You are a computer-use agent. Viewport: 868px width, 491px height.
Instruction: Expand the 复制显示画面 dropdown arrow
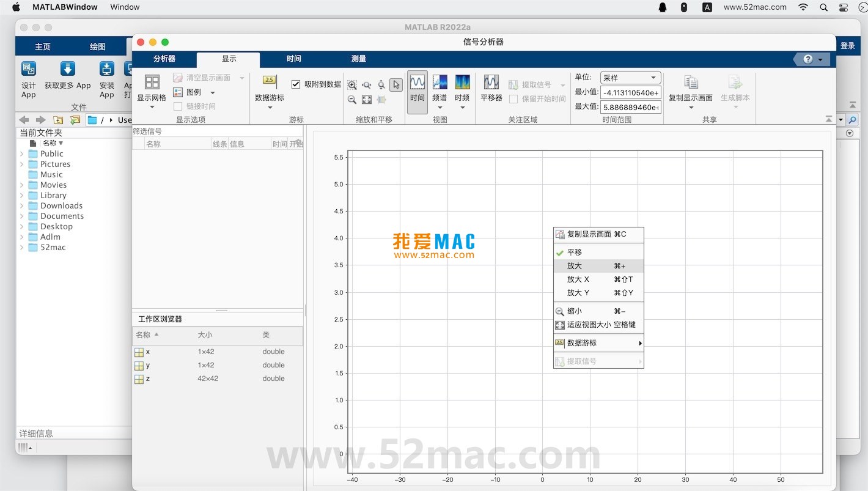(691, 108)
